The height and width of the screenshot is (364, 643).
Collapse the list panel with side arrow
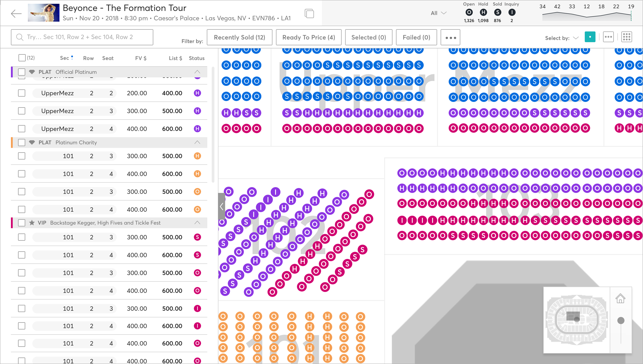coord(222,206)
